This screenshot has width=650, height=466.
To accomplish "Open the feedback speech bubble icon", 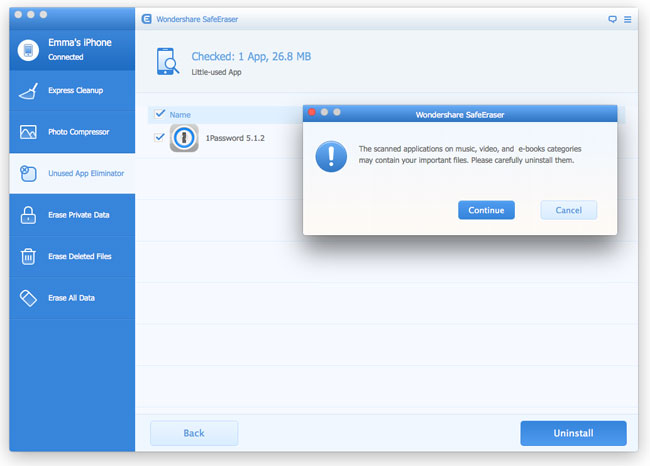I will (612, 19).
